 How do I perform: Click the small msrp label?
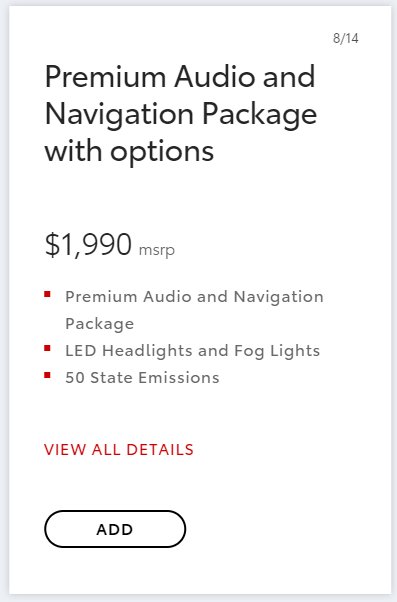pyautogui.click(x=157, y=250)
